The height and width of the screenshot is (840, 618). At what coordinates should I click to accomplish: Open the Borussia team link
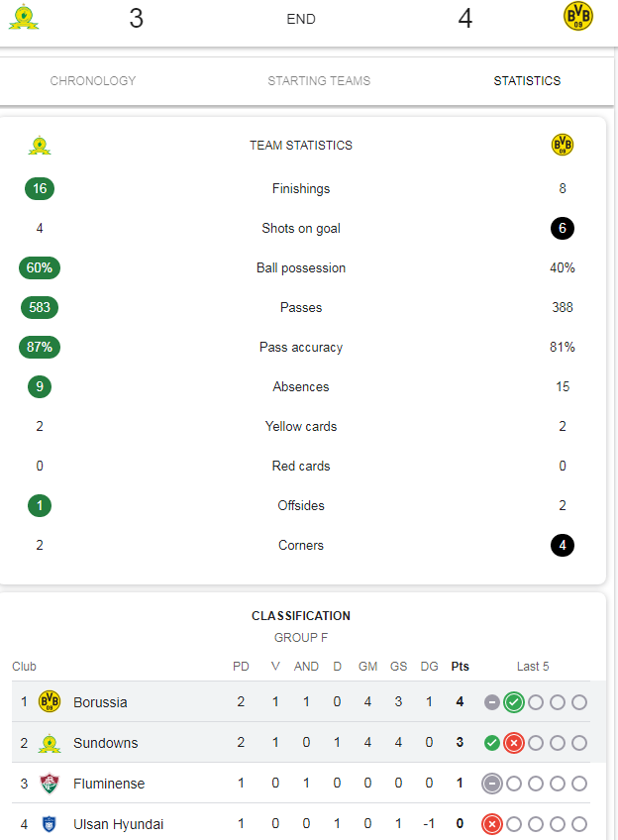click(x=100, y=702)
